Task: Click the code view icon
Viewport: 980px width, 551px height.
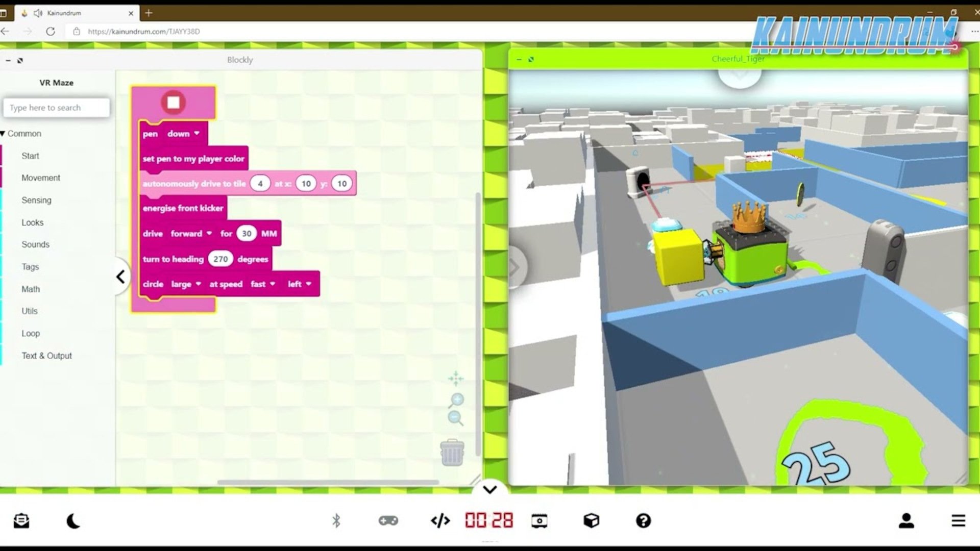Action: [440, 520]
